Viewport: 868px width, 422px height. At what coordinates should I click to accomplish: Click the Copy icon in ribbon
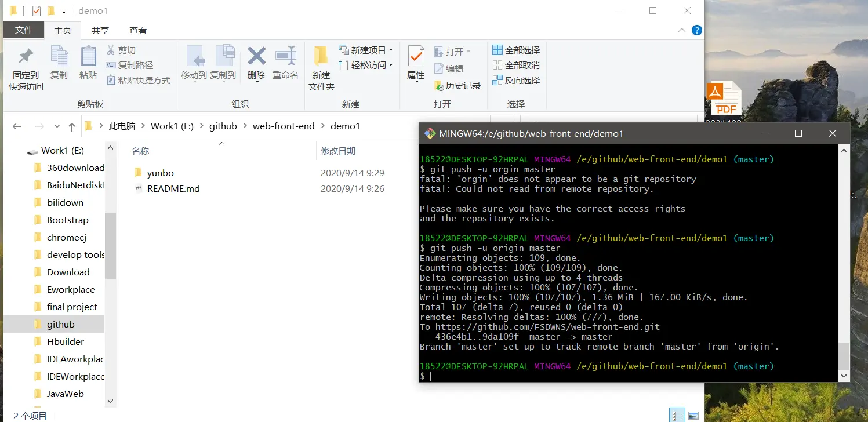59,57
